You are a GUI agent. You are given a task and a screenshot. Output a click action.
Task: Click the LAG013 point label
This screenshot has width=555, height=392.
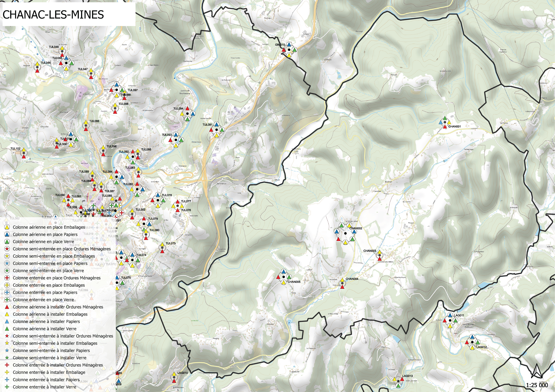(x=407, y=376)
